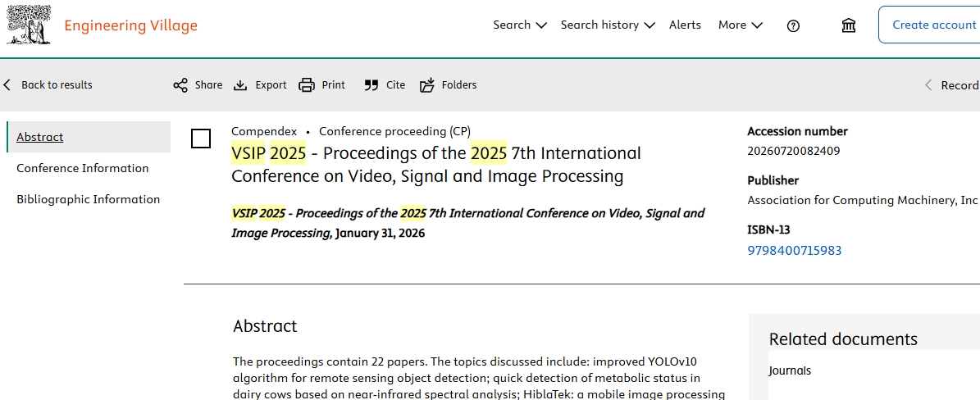The height and width of the screenshot is (400, 980).
Task: Expand the More menu
Action: 740,25
